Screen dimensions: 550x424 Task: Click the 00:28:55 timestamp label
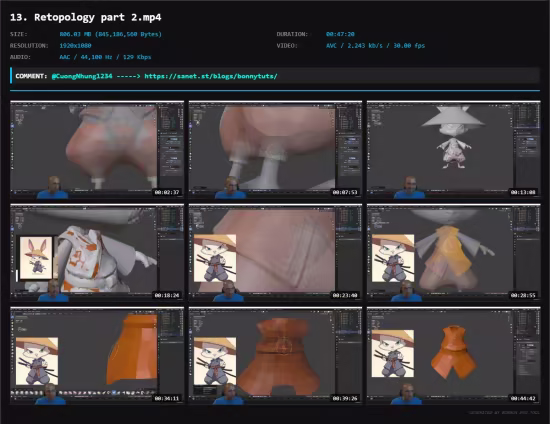pos(523,295)
